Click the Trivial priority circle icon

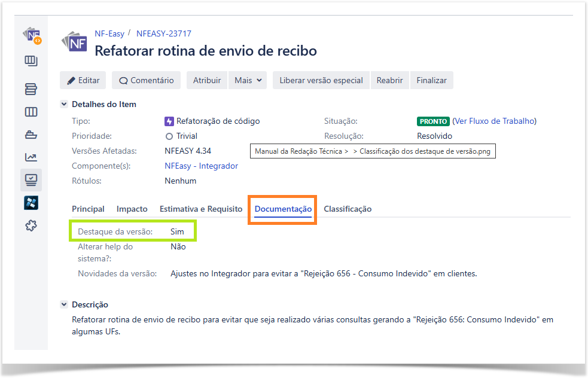(x=169, y=136)
